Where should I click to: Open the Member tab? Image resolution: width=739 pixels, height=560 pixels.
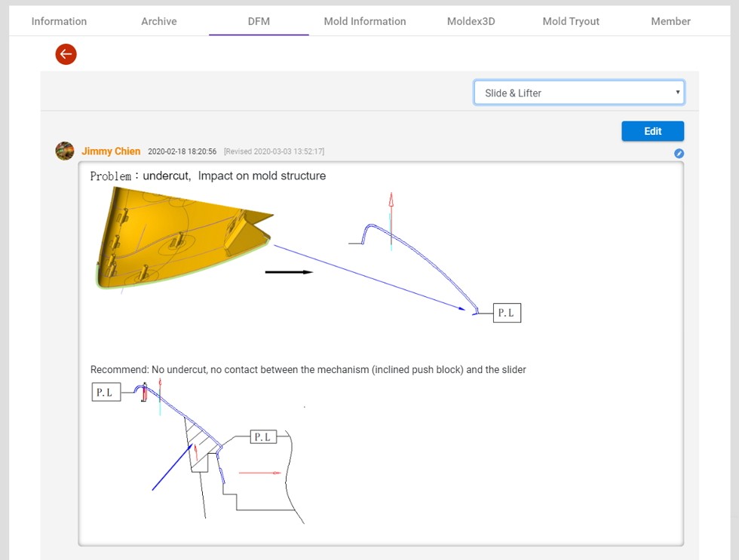(x=670, y=21)
